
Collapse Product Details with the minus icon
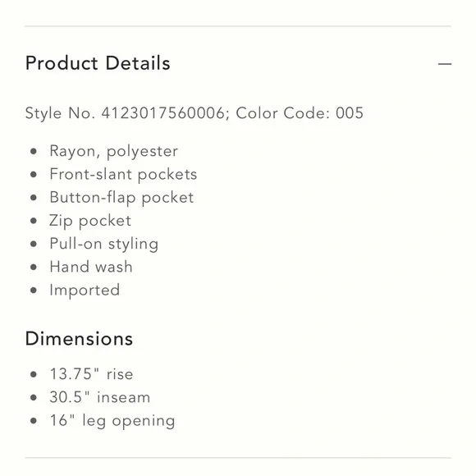coord(445,64)
